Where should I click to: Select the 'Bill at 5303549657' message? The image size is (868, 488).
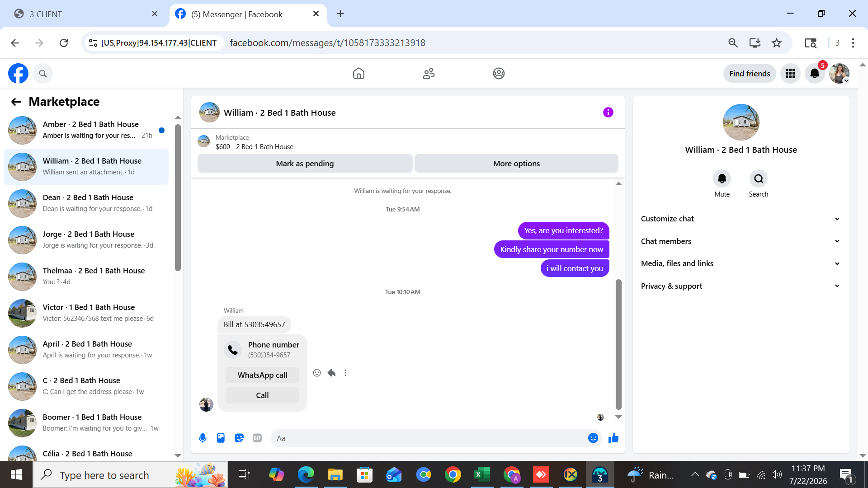click(x=254, y=324)
